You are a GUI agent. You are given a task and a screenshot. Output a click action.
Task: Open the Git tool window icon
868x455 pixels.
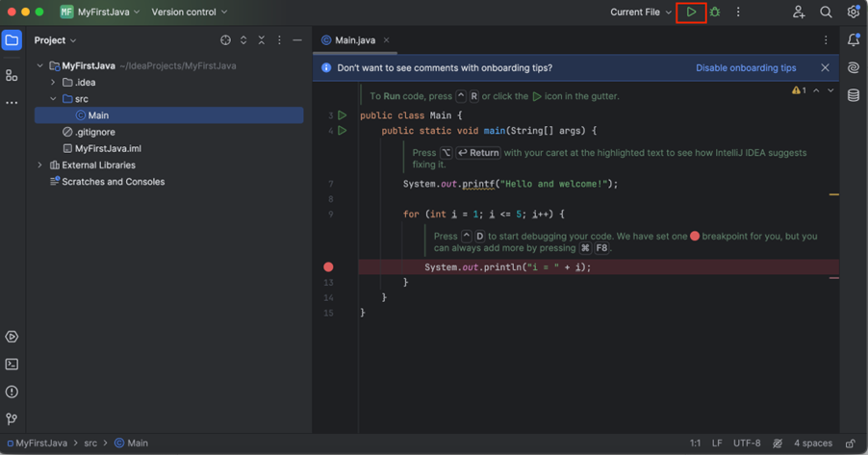click(x=12, y=419)
